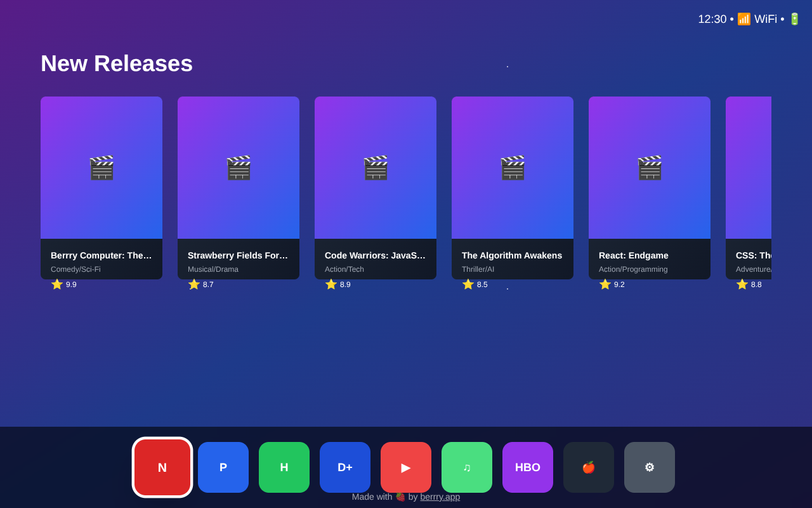The image size is (812, 508).
Task: Open the music note app
Action: tap(466, 467)
